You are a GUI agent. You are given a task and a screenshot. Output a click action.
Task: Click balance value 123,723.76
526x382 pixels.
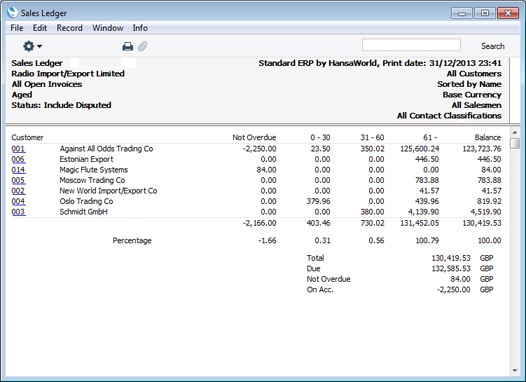(x=482, y=149)
